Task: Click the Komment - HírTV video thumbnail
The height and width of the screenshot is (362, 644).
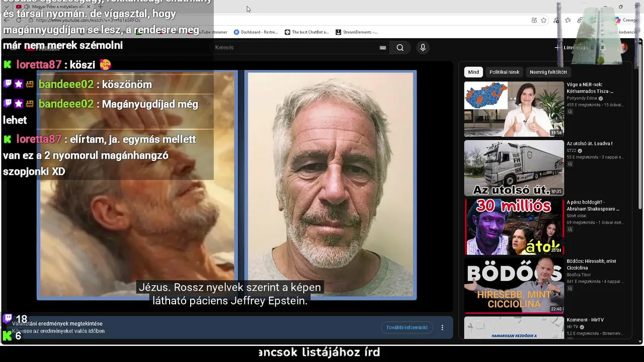Action: coord(514,327)
